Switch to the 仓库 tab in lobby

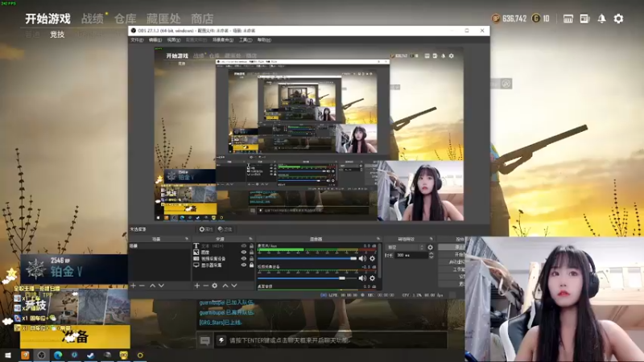pyautogui.click(x=126, y=19)
